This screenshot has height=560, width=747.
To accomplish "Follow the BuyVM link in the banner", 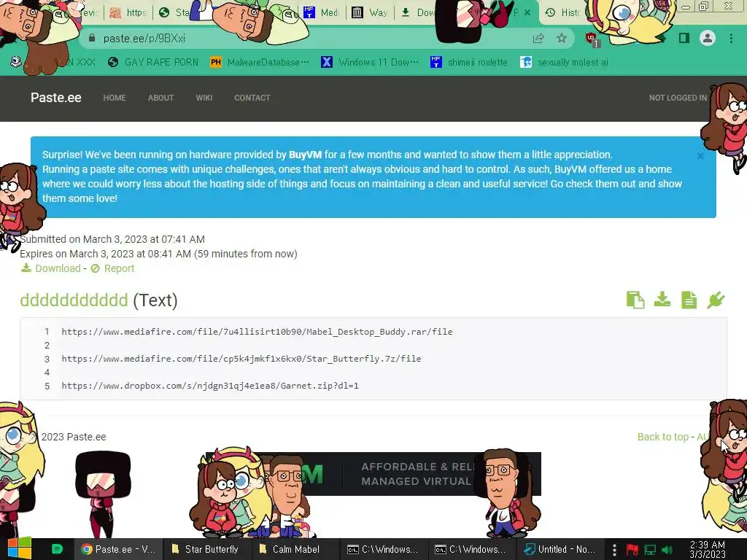I will [305, 155].
